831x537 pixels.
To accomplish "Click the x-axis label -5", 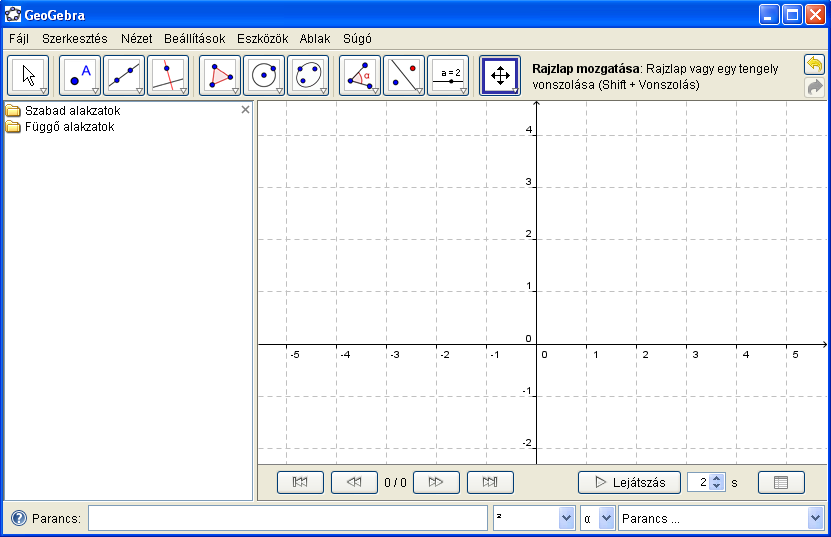I will coord(295,355).
